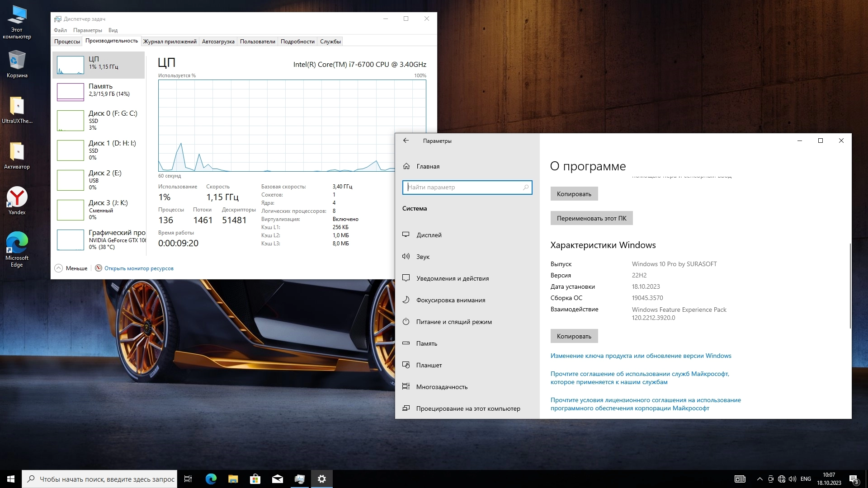
Task: Open the Параметры menu in Task Manager
Action: tap(87, 30)
